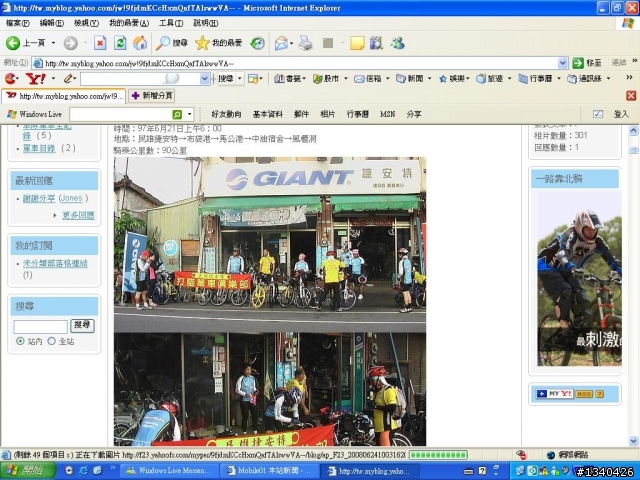The image size is (640, 480).
Task: Switch to Windows Live Messenger taskbar window
Action: coord(169,471)
